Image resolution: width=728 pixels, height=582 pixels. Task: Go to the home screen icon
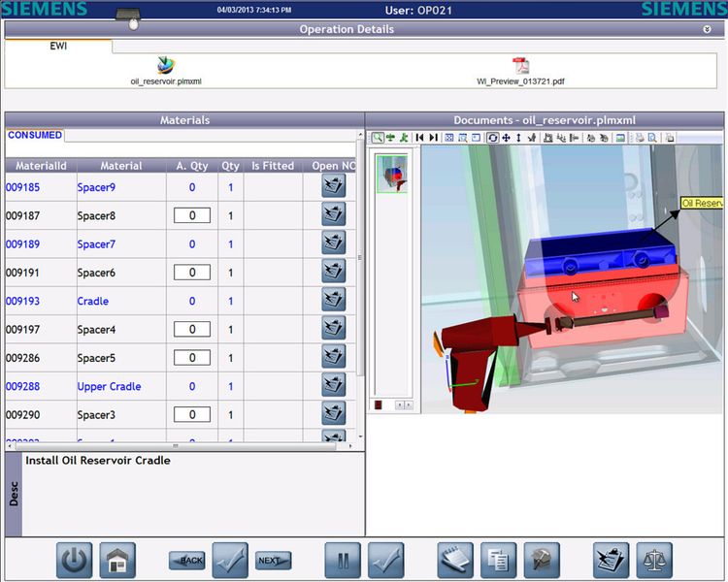pos(117,561)
